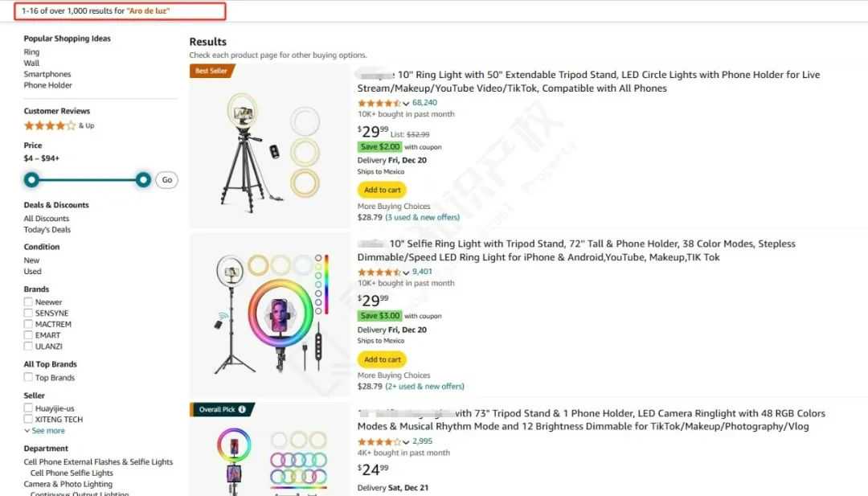The height and width of the screenshot is (496, 868).
Task: Check the Neewer brand checkbox
Action: (28, 302)
